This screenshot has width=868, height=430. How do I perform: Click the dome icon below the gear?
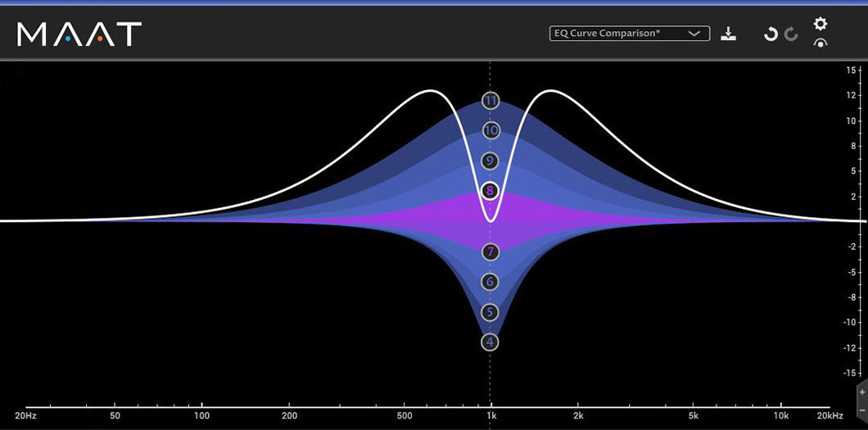820,43
